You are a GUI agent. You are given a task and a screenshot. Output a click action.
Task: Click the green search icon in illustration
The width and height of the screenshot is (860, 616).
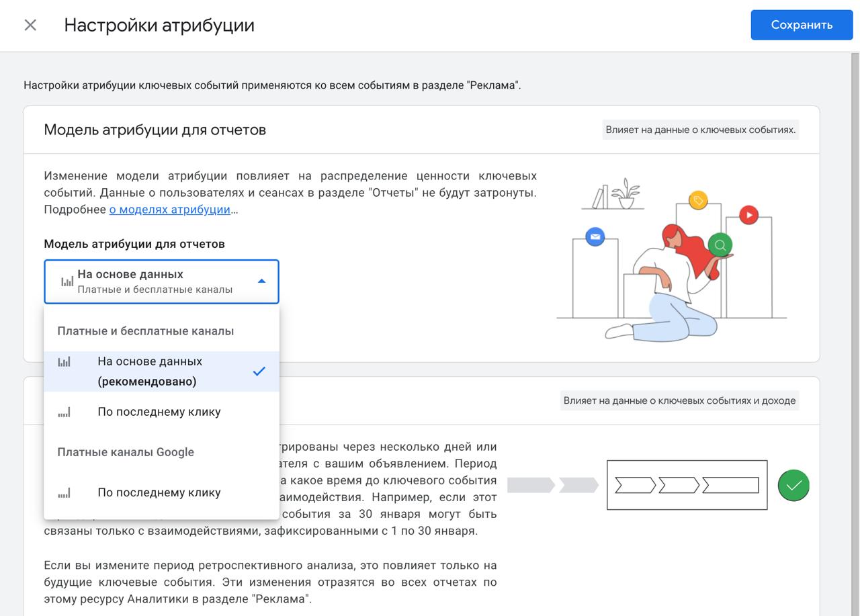[720, 245]
